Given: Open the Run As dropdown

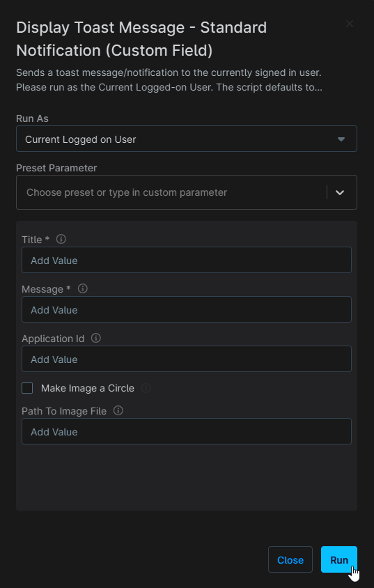Looking at the screenshot, I should coord(187,139).
